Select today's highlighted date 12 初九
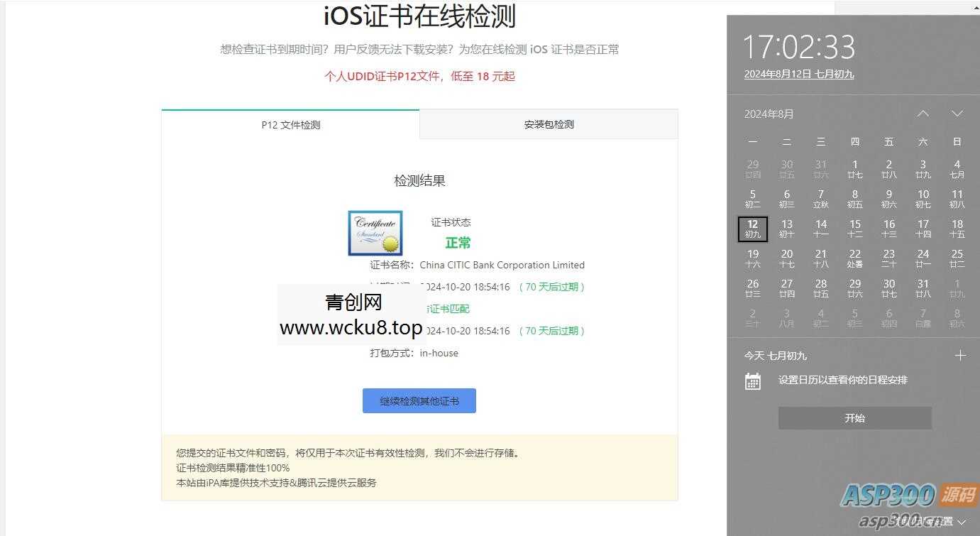The image size is (980, 536). tap(752, 229)
